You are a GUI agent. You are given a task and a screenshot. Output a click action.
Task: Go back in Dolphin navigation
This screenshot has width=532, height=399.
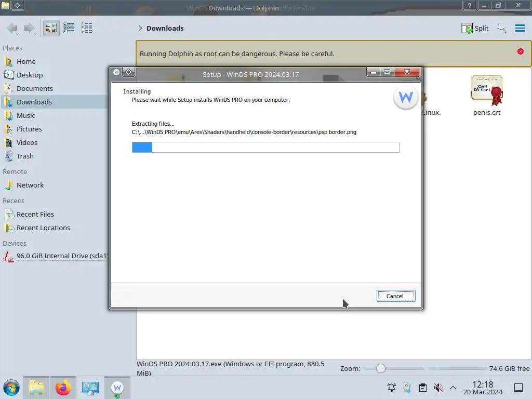(12, 28)
